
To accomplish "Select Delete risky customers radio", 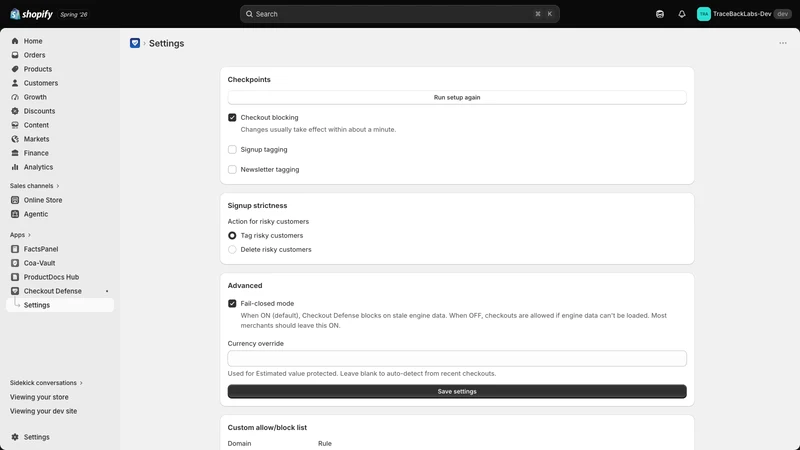I will (x=232, y=249).
